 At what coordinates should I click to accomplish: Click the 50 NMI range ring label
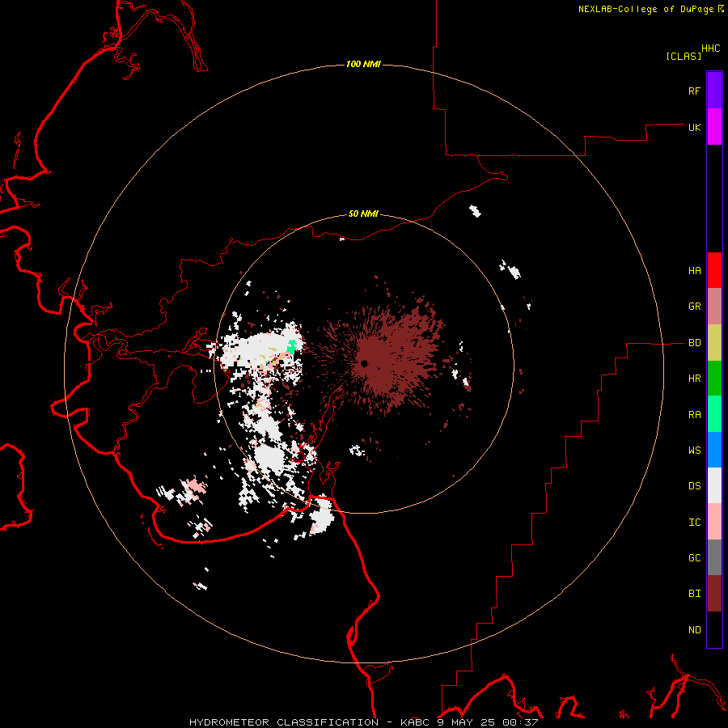(363, 214)
